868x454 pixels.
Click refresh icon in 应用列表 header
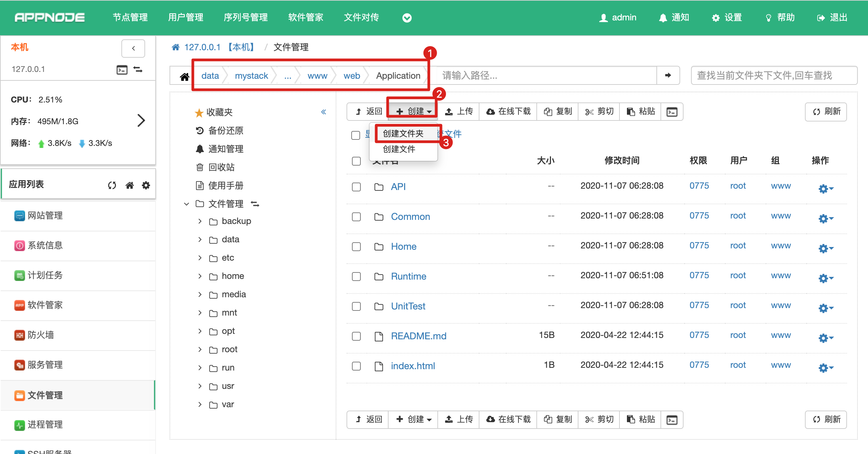click(112, 185)
